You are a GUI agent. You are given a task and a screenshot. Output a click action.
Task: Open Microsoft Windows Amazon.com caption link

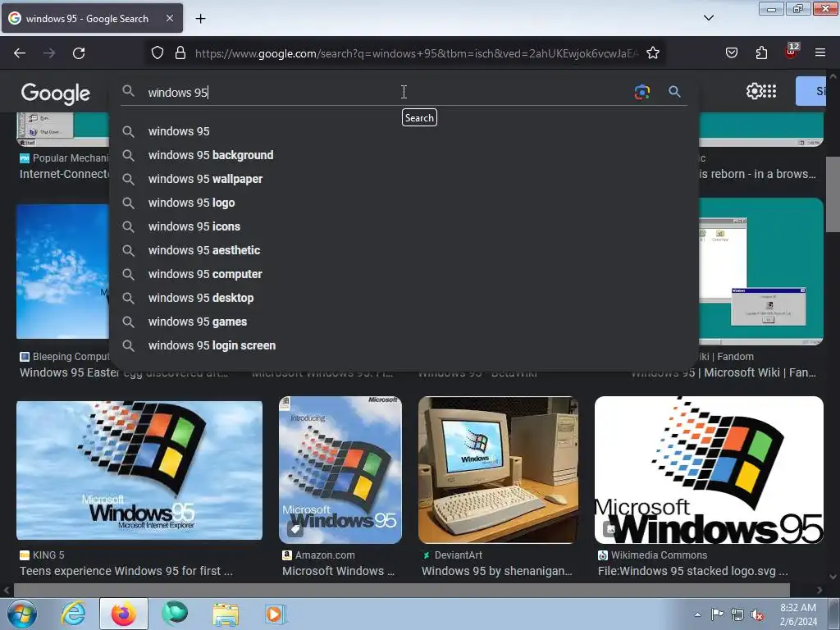339,571
